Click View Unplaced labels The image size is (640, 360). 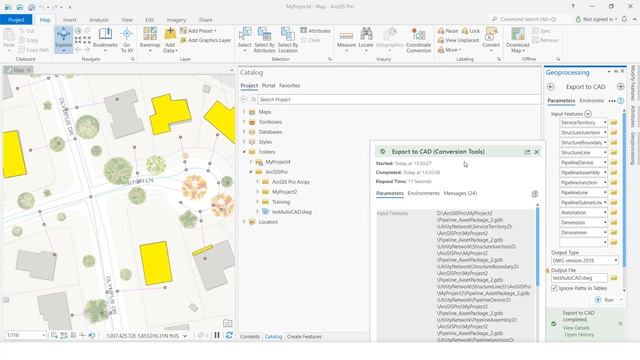click(458, 40)
